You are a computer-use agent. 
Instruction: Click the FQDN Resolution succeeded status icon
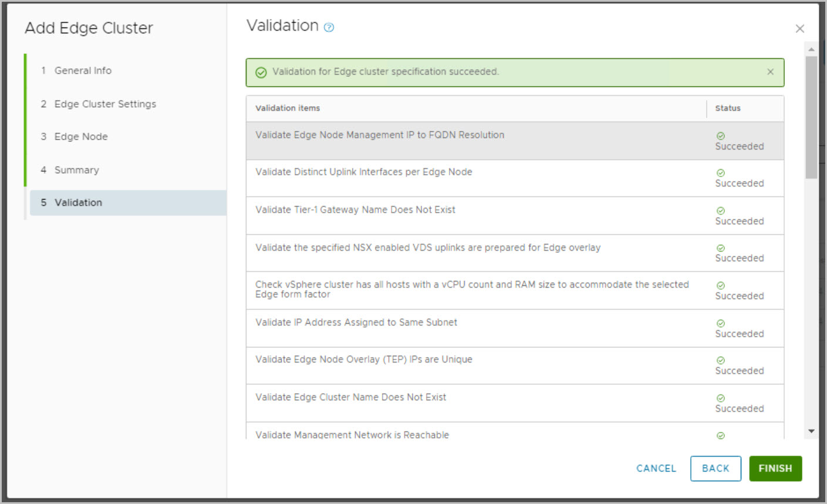(721, 136)
